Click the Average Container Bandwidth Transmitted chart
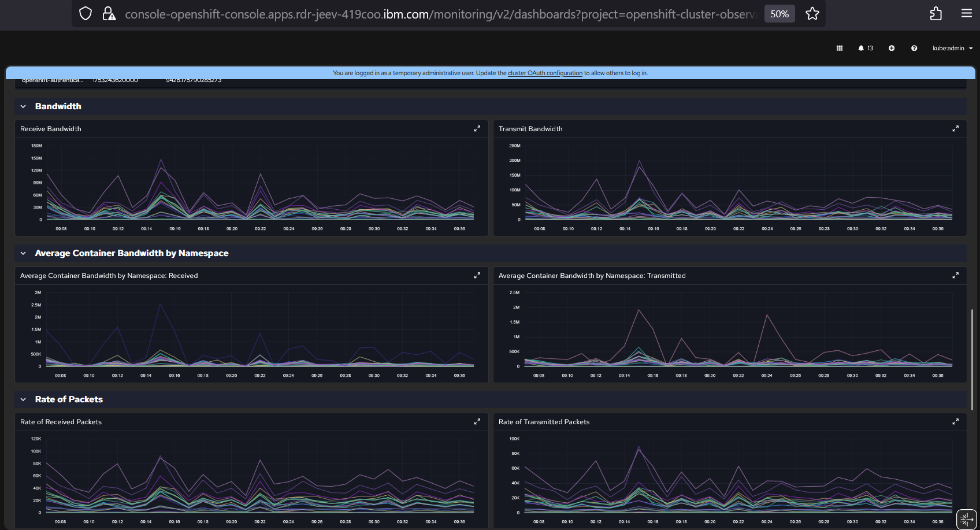Viewport: 980px width, 530px height. coord(738,329)
